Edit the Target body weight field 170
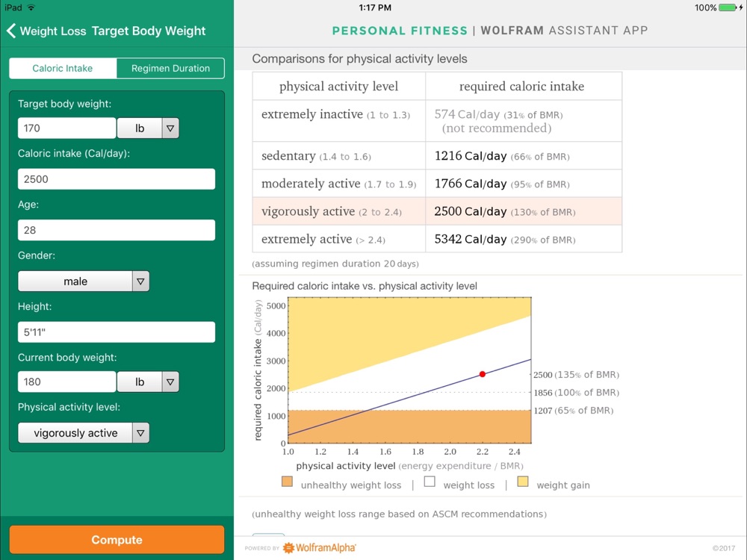This screenshot has width=747, height=560. click(66, 128)
